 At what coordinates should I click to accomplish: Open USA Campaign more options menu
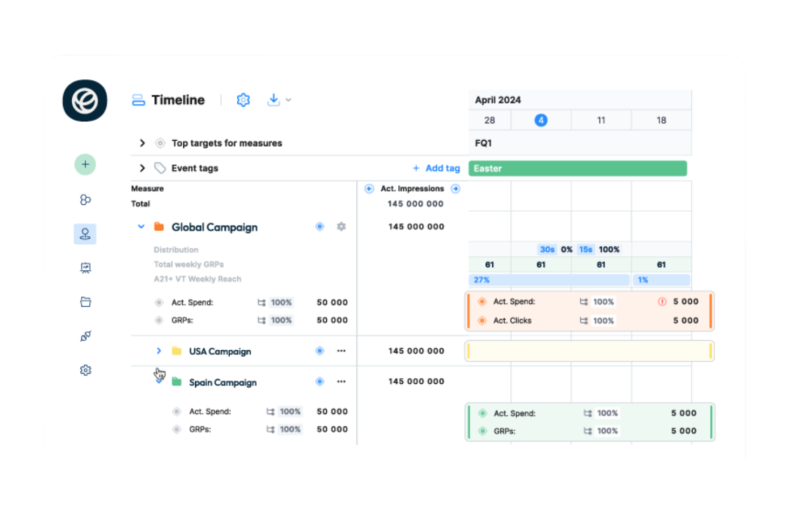tap(341, 351)
